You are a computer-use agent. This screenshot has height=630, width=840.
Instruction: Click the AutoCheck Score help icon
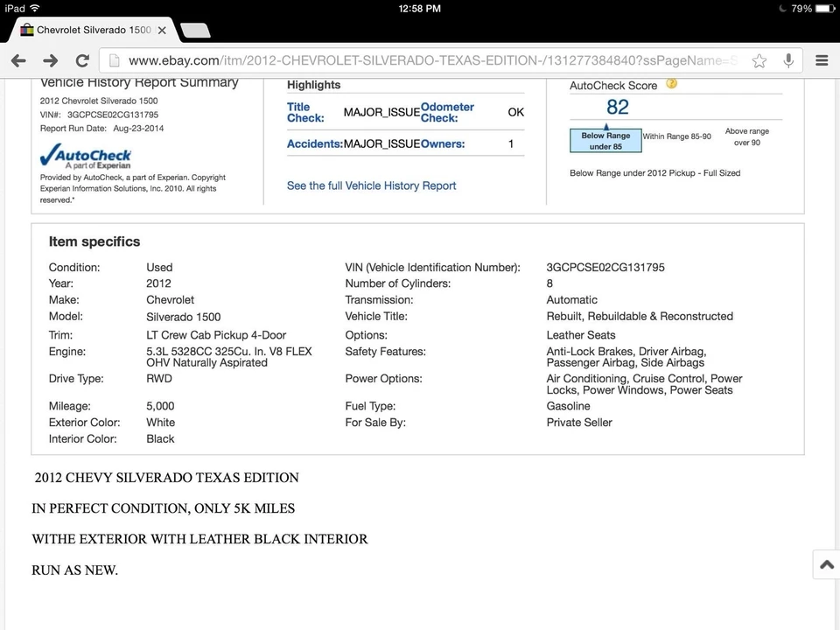pos(671,84)
